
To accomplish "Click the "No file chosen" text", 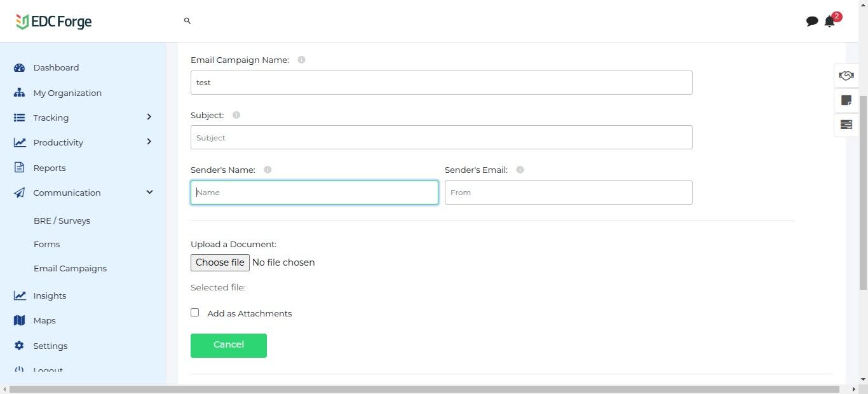I will click(283, 262).
